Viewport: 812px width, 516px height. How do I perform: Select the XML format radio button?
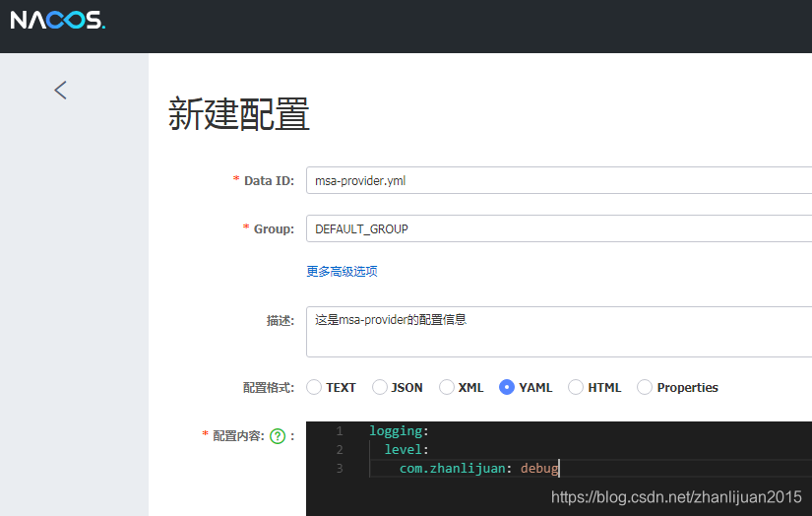coord(447,387)
